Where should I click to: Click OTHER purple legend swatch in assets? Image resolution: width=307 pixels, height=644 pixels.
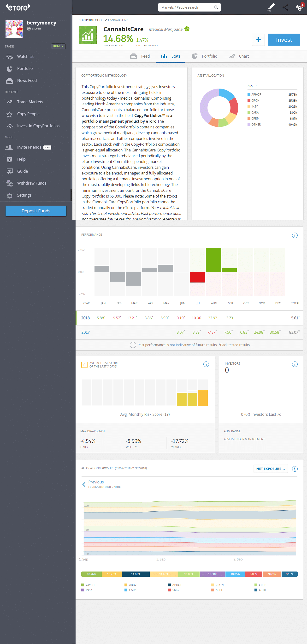(x=249, y=125)
